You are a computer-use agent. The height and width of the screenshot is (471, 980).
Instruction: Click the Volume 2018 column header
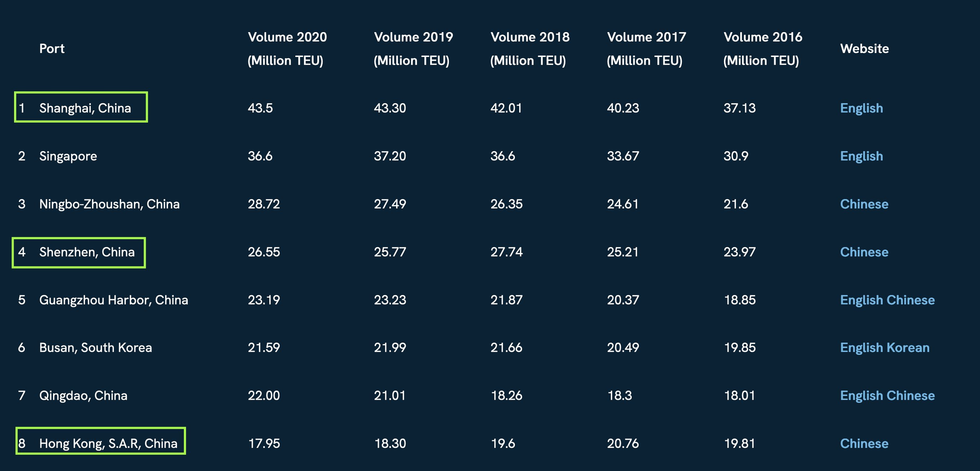coord(530,49)
